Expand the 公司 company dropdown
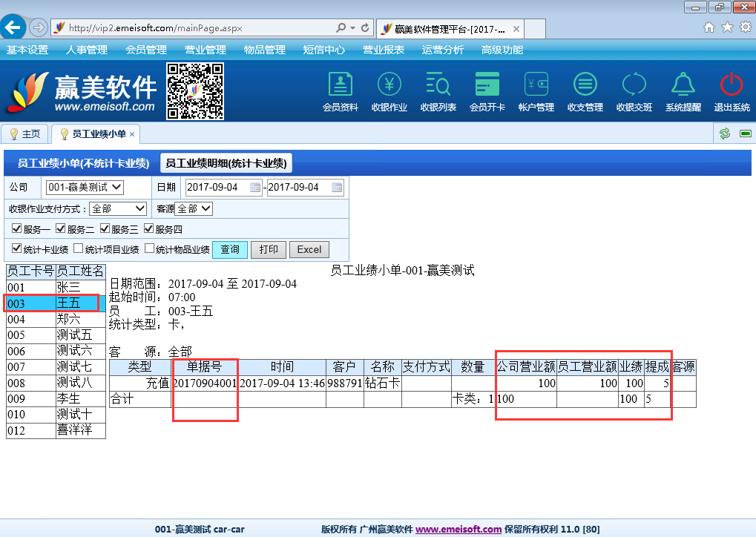The image size is (756, 537). point(85,188)
